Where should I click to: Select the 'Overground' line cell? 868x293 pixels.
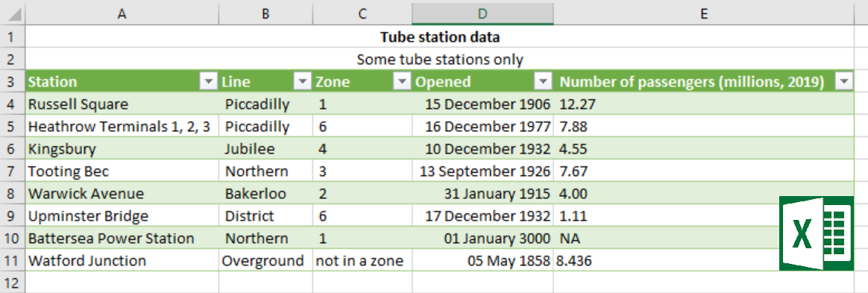click(x=265, y=260)
